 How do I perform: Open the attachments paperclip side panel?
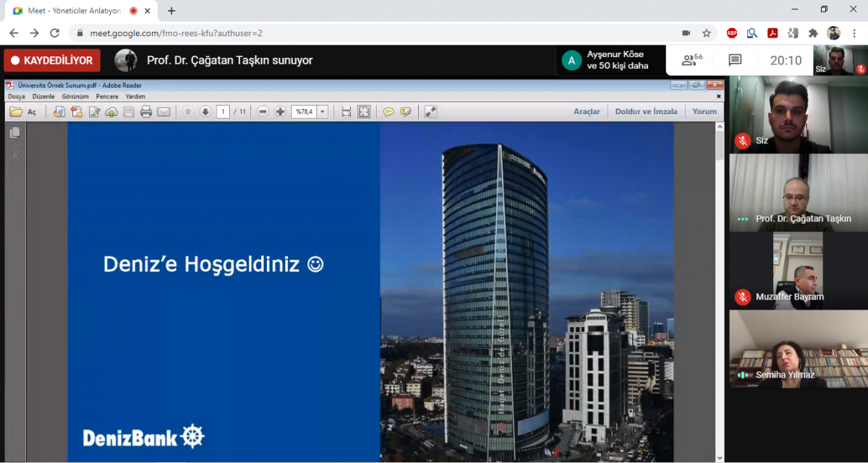coord(14,155)
